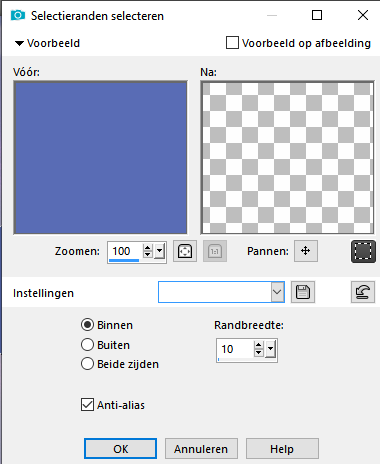
Task: Toggle the dark selection marquee preview icon
Action: (x=363, y=251)
